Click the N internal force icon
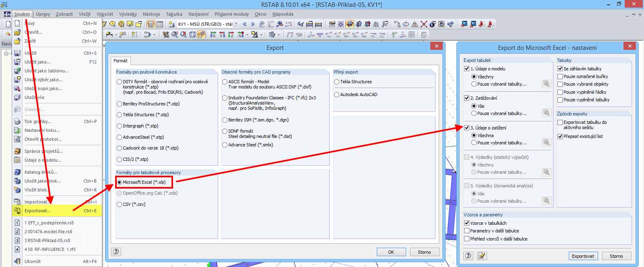Screen dimensions: 644x267 coord(320,35)
